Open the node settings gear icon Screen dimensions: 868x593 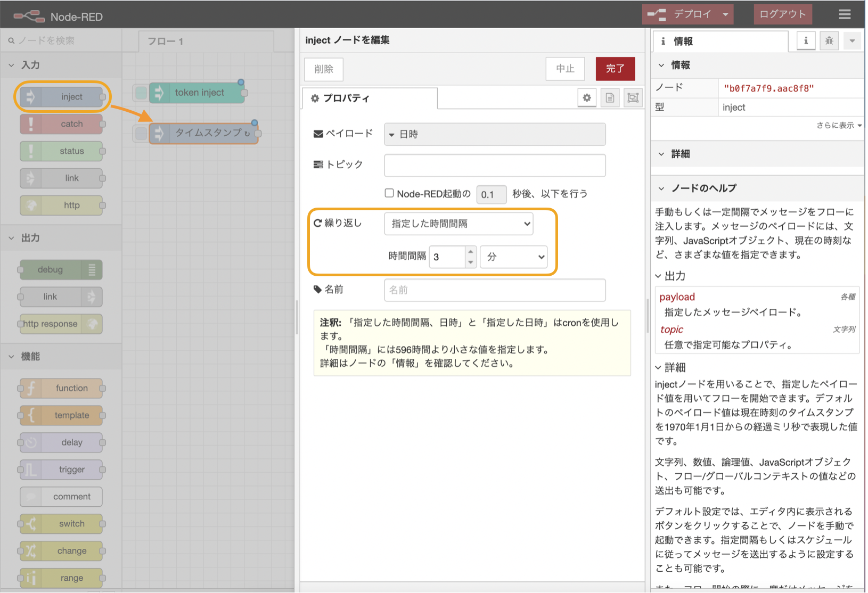pyautogui.click(x=587, y=98)
